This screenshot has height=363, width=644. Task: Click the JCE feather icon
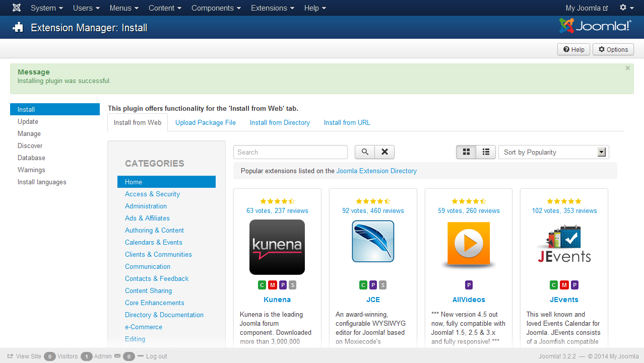[373, 241]
